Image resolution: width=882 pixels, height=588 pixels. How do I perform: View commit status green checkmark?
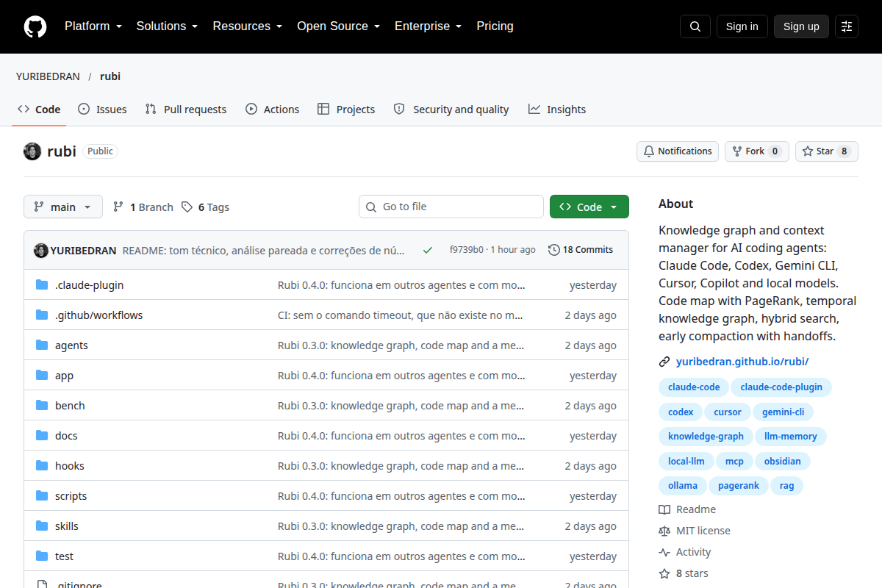point(428,250)
